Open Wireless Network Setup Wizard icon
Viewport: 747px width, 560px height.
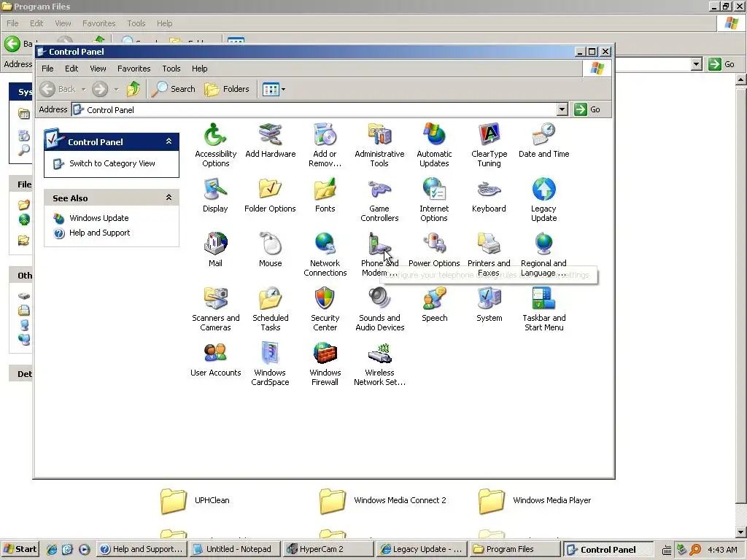pos(379,354)
